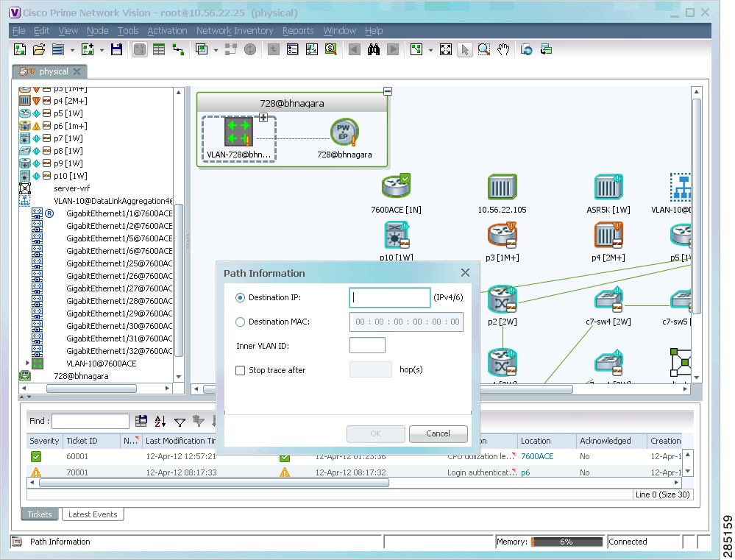This screenshot has width=735, height=560.
Task: Click Cancel in Path Information dialog
Action: pyautogui.click(x=438, y=434)
